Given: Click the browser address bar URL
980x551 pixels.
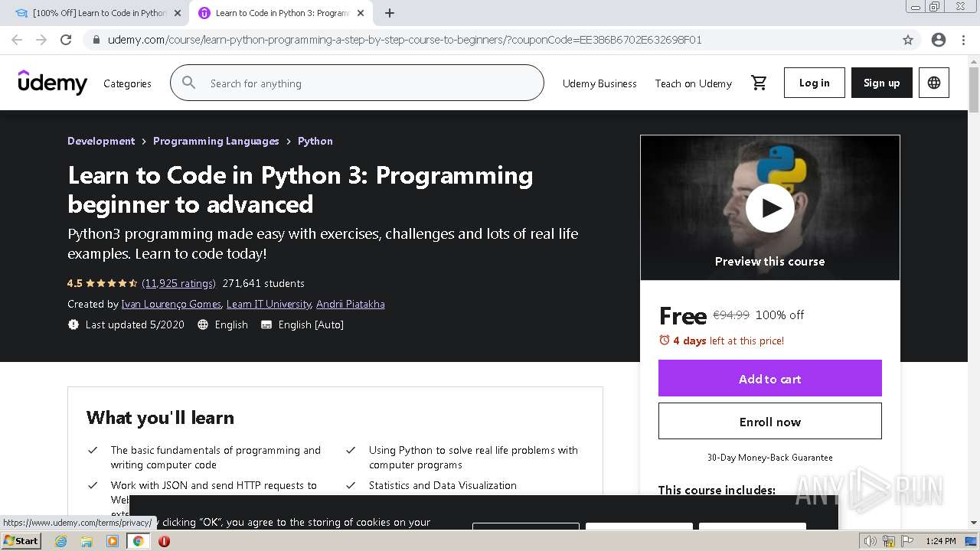Looking at the screenshot, I should [405, 40].
